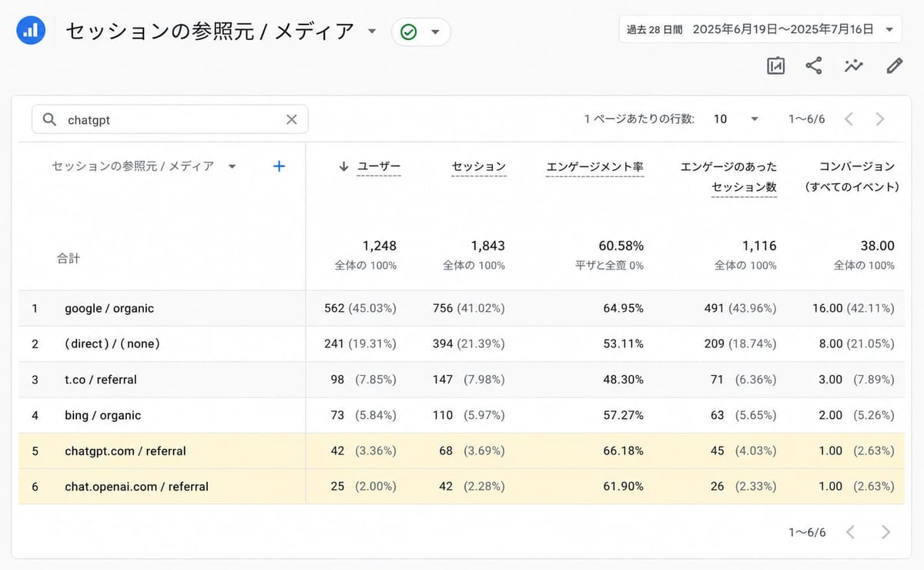Click chat.openai.com sessions cell 42 (2.28%)
Viewport: 924px width, 570px height.
(x=472, y=487)
